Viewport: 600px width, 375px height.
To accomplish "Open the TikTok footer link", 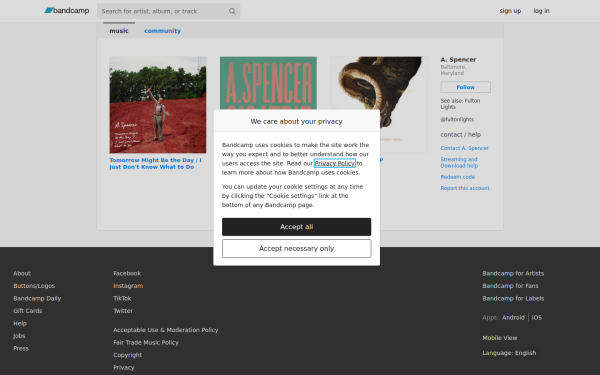I will 122,298.
